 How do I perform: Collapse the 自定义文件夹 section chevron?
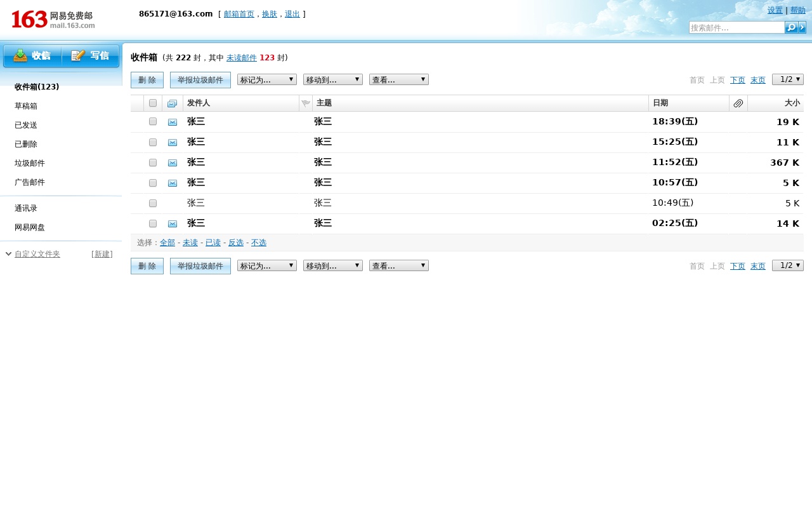8,254
